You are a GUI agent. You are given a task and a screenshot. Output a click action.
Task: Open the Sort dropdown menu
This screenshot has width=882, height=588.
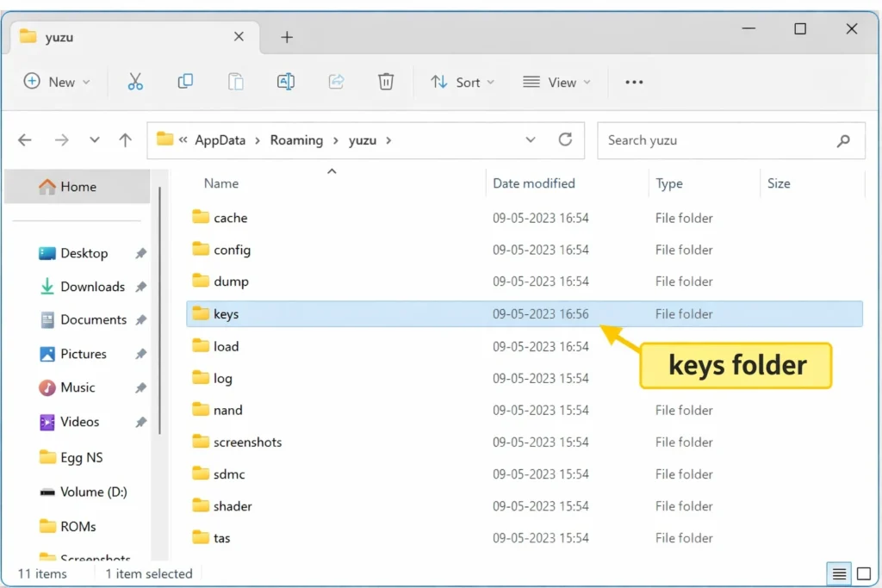pyautogui.click(x=463, y=82)
